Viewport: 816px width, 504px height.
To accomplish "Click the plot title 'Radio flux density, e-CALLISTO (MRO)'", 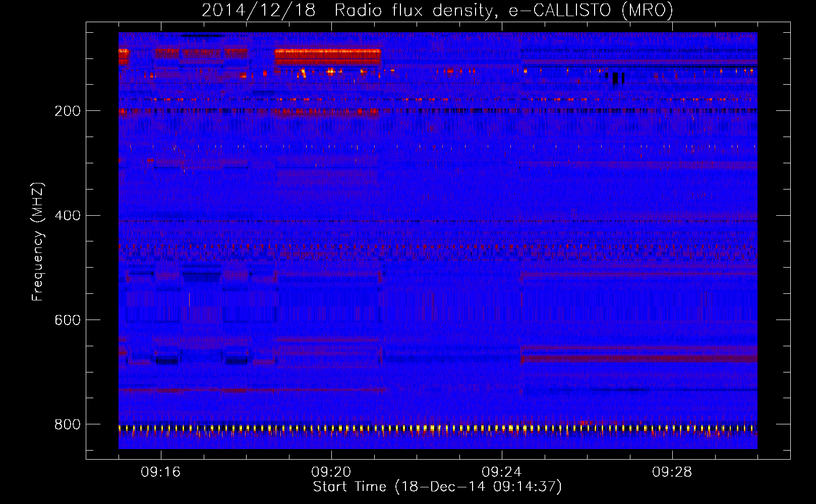I will click(504, 10).
